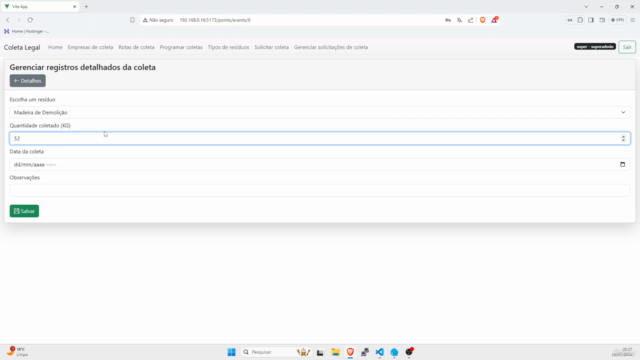The width and height of the screenshot is (640, 360).
Task: Open Empresas de coleta menu item
Action: pos(90,47)
